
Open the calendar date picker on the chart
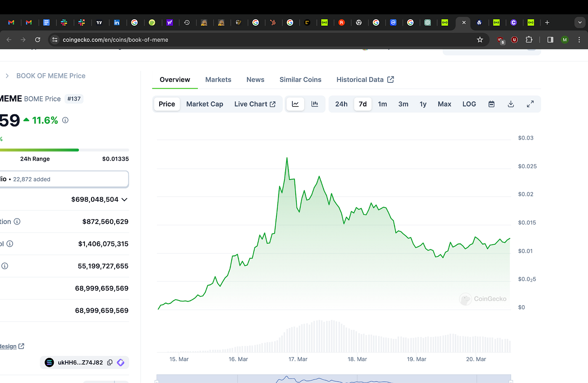(x=491, y=104)
